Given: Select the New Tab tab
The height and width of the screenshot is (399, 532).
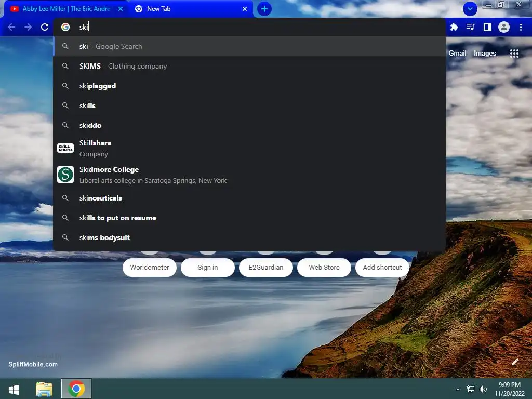Looking at the screenshot, I should [190, 9].
